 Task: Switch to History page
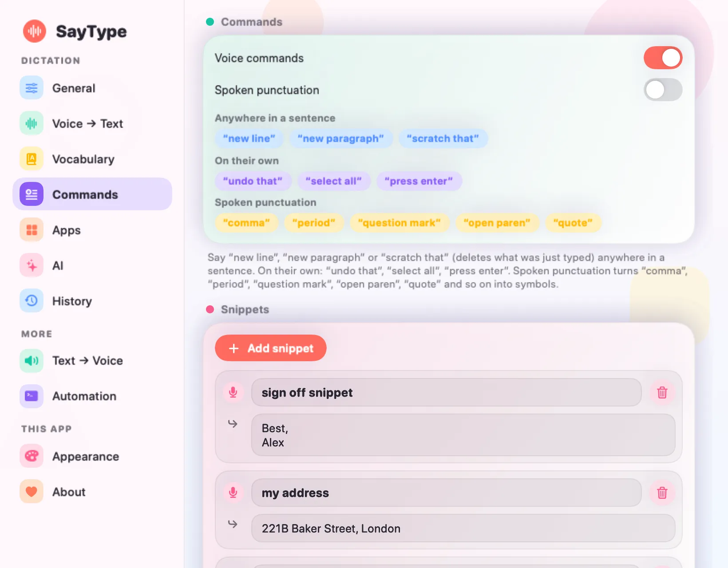tap(72, 301)
